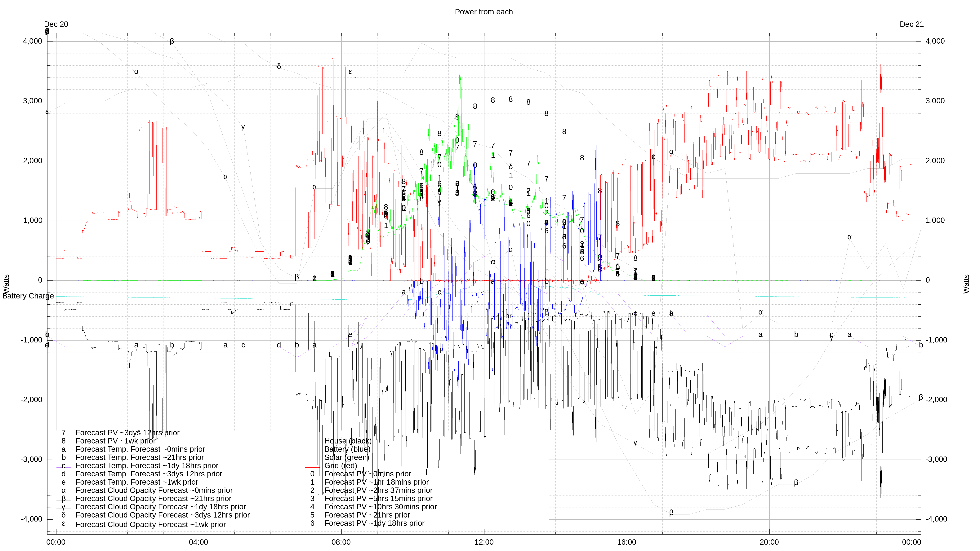The height and width of the screenshot is (551, 980).
Task: Click the right axis '-1,000' label
Action: pos(936,340)
